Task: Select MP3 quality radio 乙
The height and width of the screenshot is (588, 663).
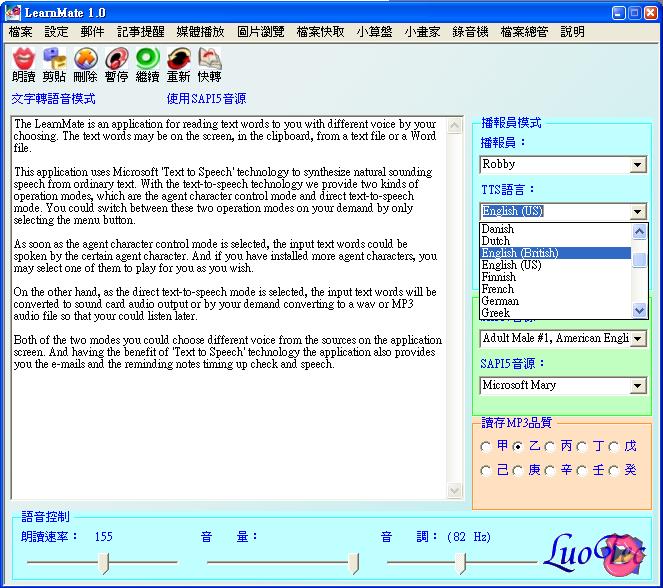Action: point(518,446)
